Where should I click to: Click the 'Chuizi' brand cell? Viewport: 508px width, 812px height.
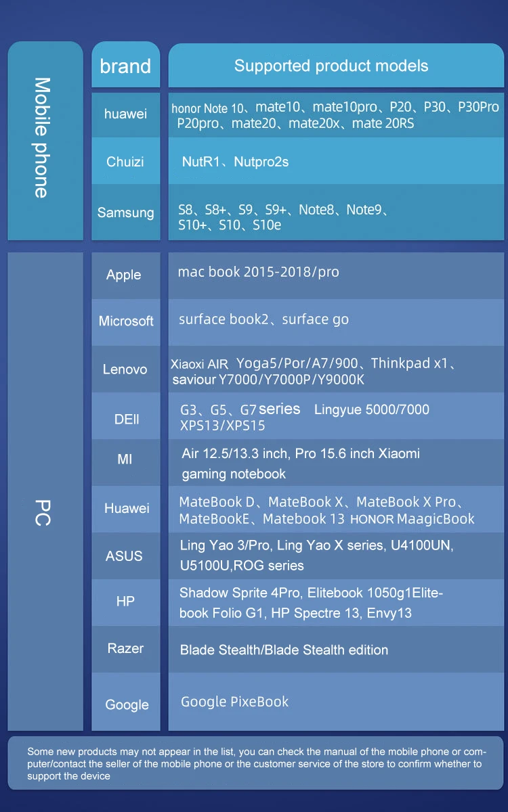125,161
